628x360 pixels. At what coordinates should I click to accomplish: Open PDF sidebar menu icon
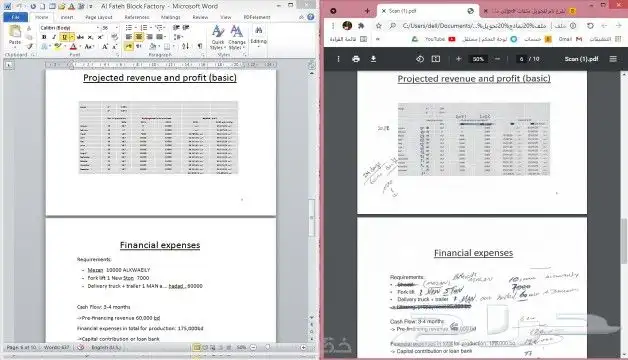613,59
